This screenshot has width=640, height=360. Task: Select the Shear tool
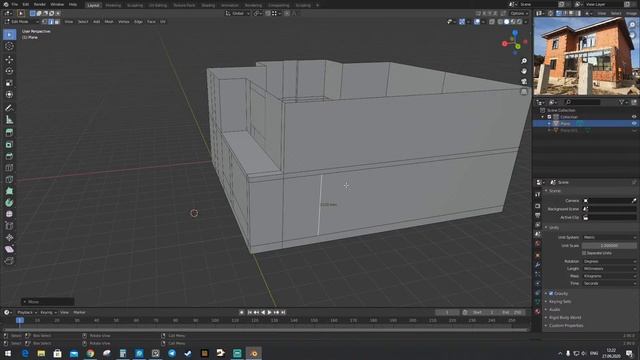click(x=9, y=249)
